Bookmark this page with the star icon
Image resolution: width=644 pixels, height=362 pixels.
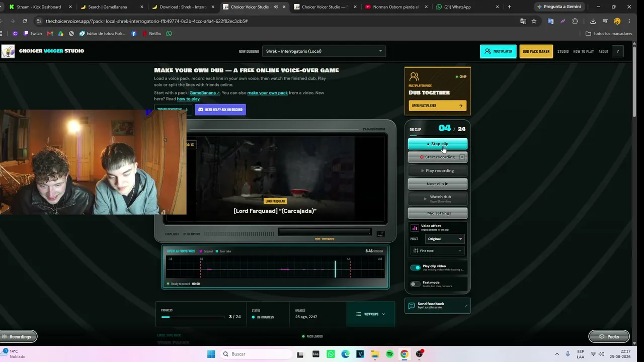(534, 21)
